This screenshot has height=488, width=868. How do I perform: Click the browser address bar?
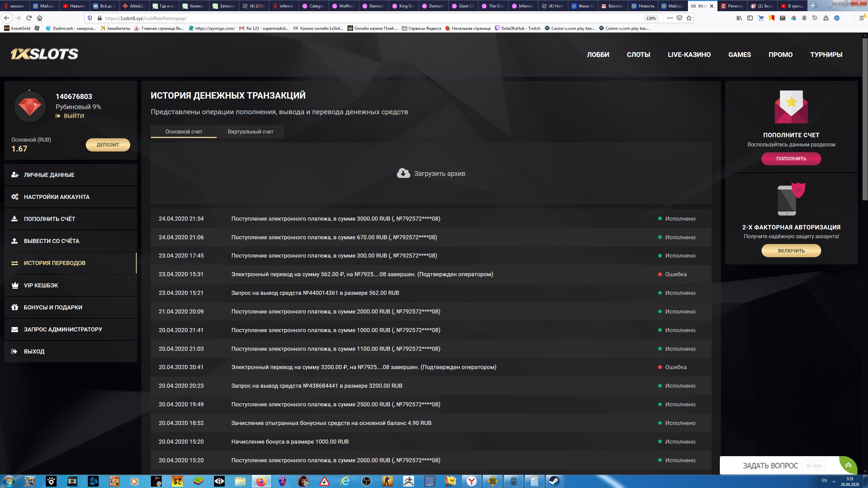(339, 18)
